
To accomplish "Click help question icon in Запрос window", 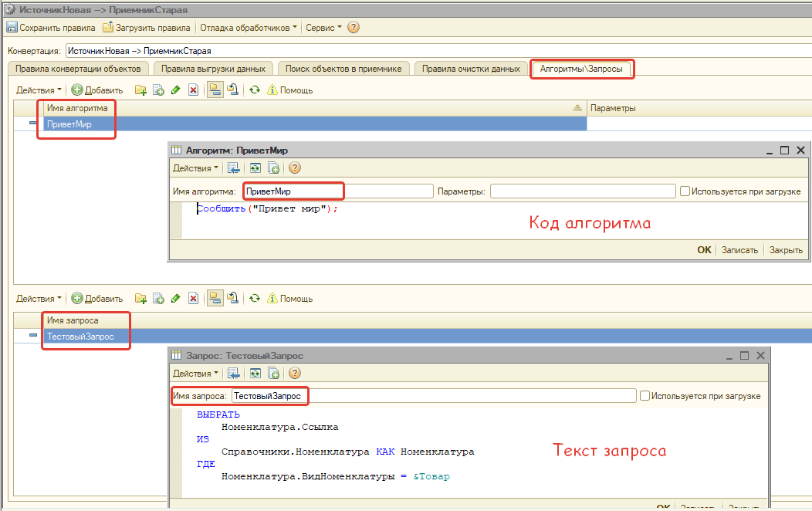I will (295, 374).
